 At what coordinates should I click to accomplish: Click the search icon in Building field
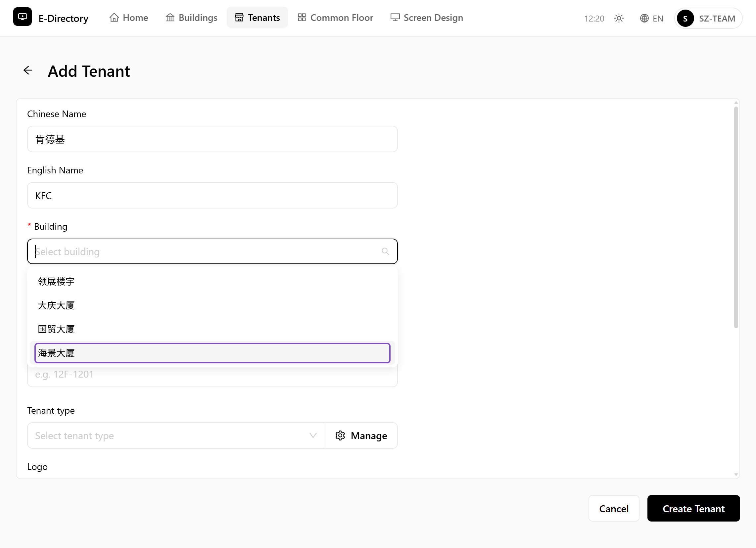point(385,251)
